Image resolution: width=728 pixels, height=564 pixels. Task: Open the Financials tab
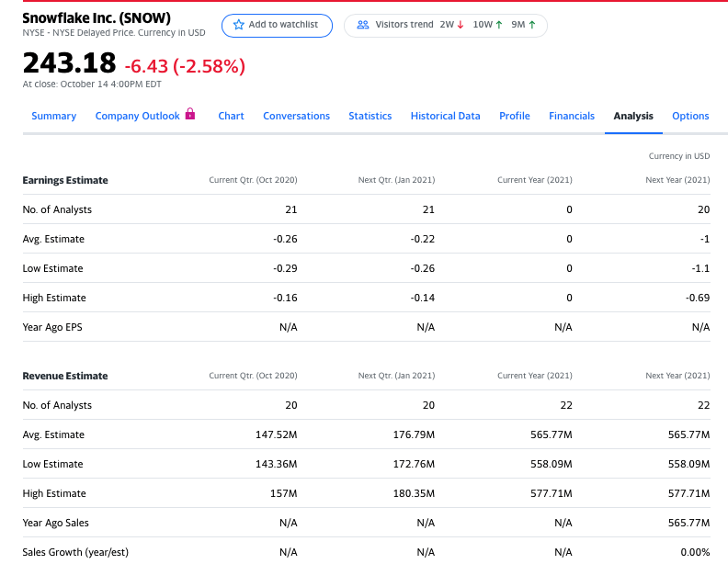[572, 116]
